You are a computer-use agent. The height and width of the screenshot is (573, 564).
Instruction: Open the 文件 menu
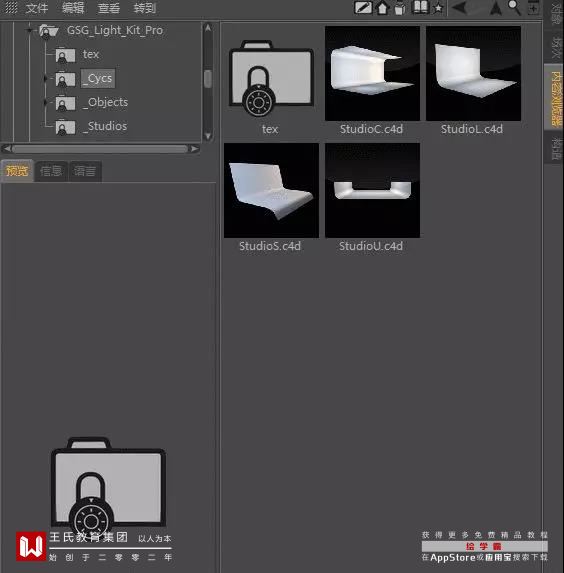click(x=37, y=8)
